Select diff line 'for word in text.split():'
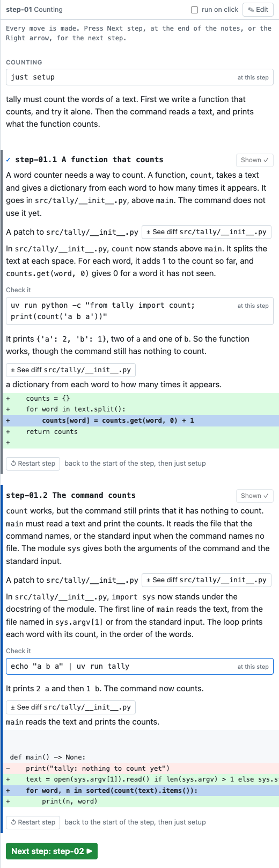 pyautogui.click(x=139, y=409)
